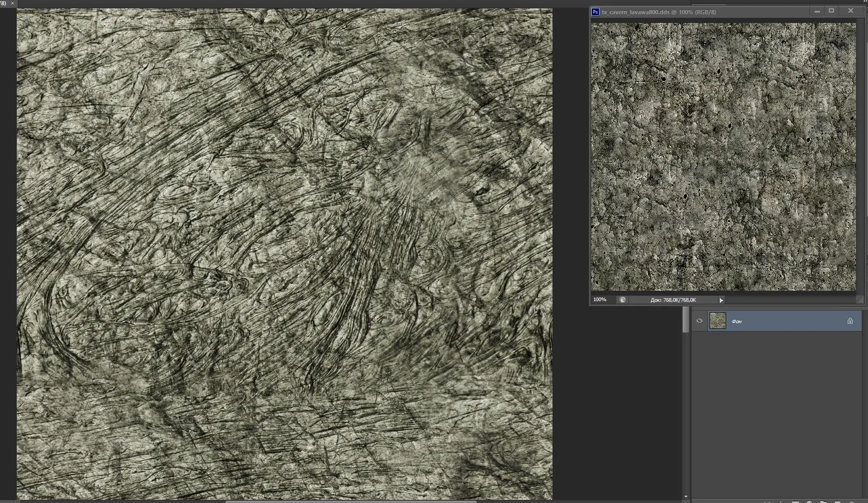
Task: Click the resize grip of lavawall00 window
Action: pyautogui.click(x=860, y=300)
